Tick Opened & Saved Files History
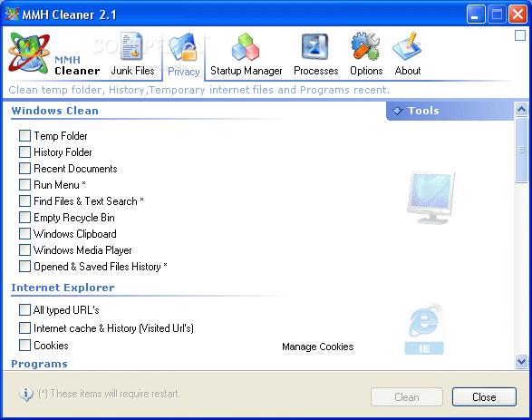 tap(24, 266)
